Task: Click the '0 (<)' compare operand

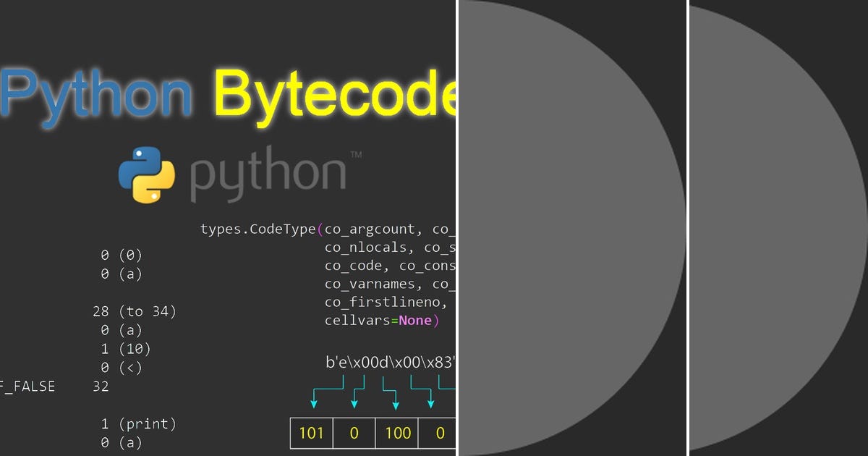Action: point(122,368)
